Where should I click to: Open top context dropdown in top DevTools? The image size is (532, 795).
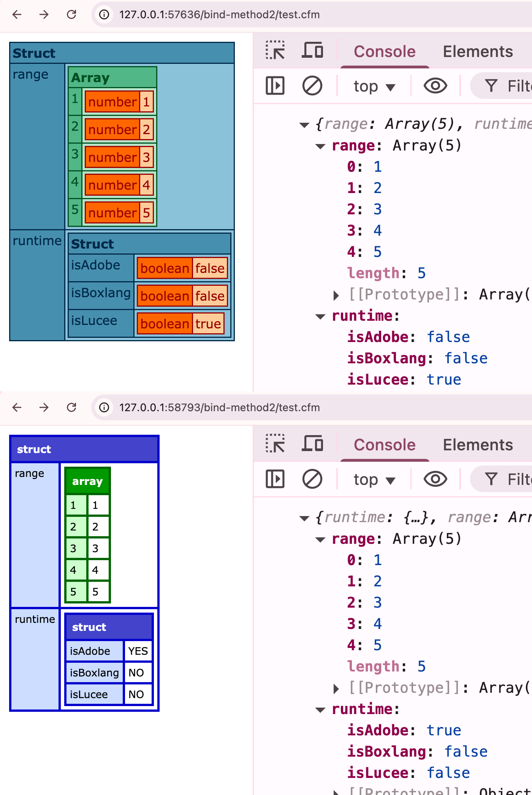pyautogui.click(x=374, y=86)
